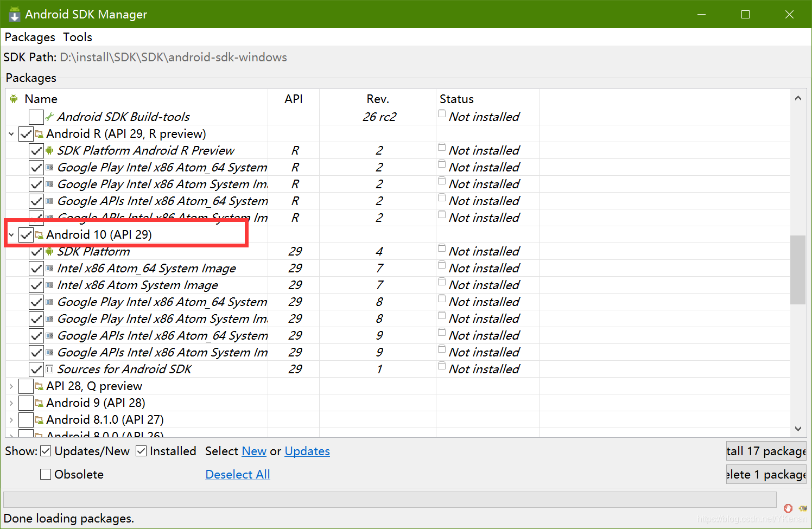This screenshot has width=812, height=529.
Task: Collapse the Android 10 (API 29) group
Action: coord(11,234)
